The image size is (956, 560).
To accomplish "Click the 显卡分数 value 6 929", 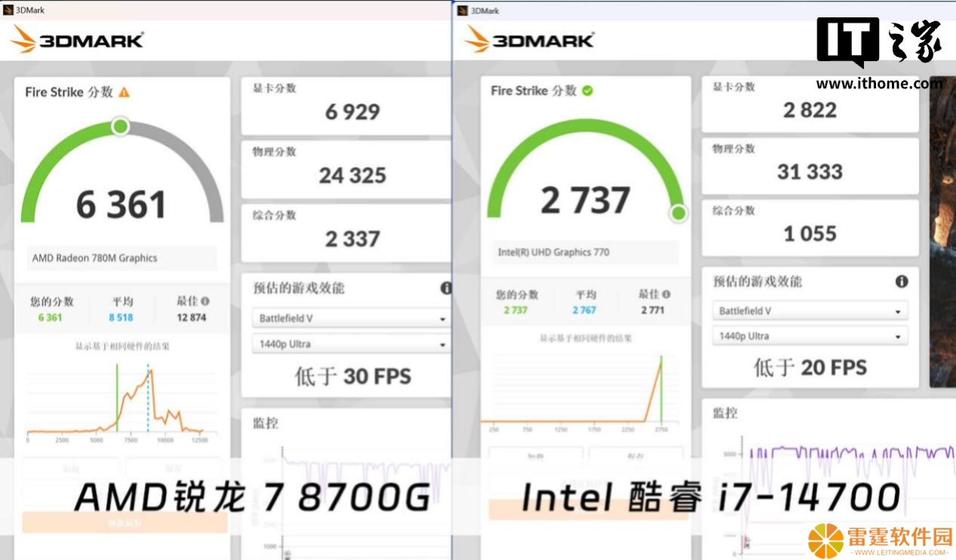I will coord(352,112).
